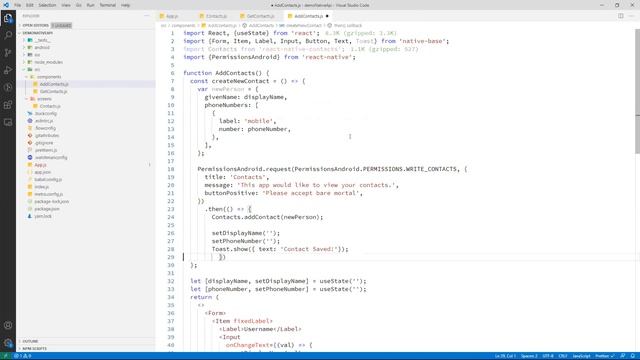Click the unsaved dot on AddContacts.js tab
Image resolution: width=640 pixels, height=360 pixels.
327,16
